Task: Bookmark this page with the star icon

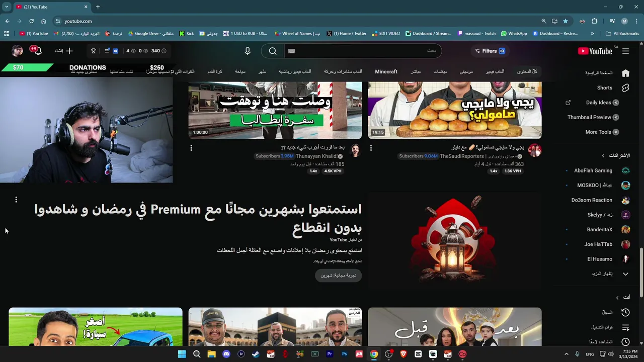Action: coord(566,21)
